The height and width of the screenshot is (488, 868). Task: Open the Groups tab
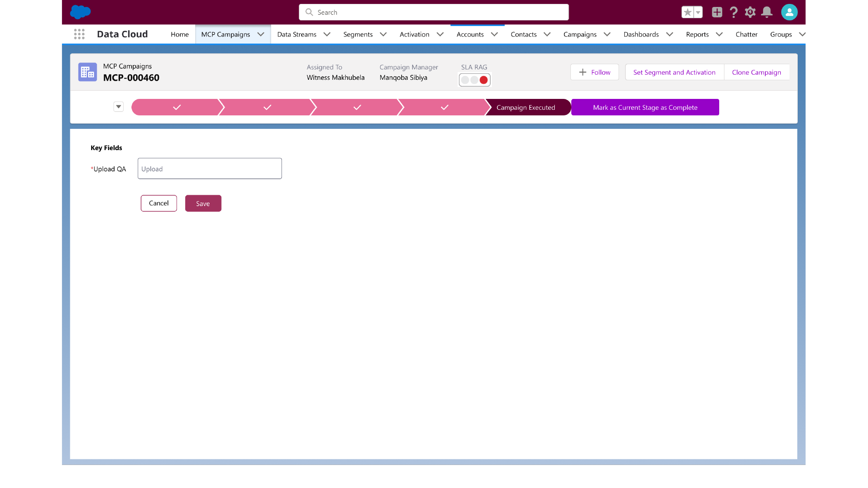[781, 34]
